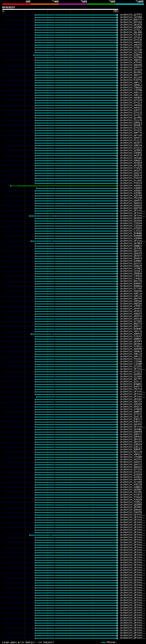The width and height of the screenshot is (146, 644).
Task: Select UniRef100_B9IPR1 label
Action: coord(131,72)
